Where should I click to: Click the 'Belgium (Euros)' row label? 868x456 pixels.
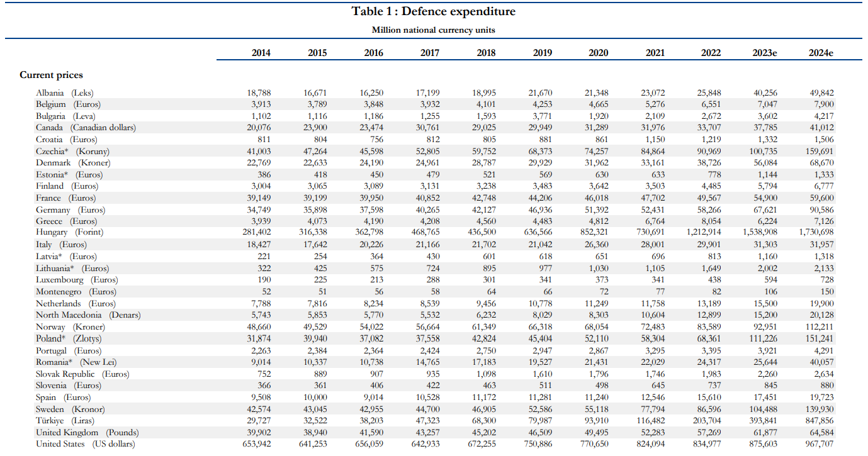pyautogui.click(x=68, y=104)
